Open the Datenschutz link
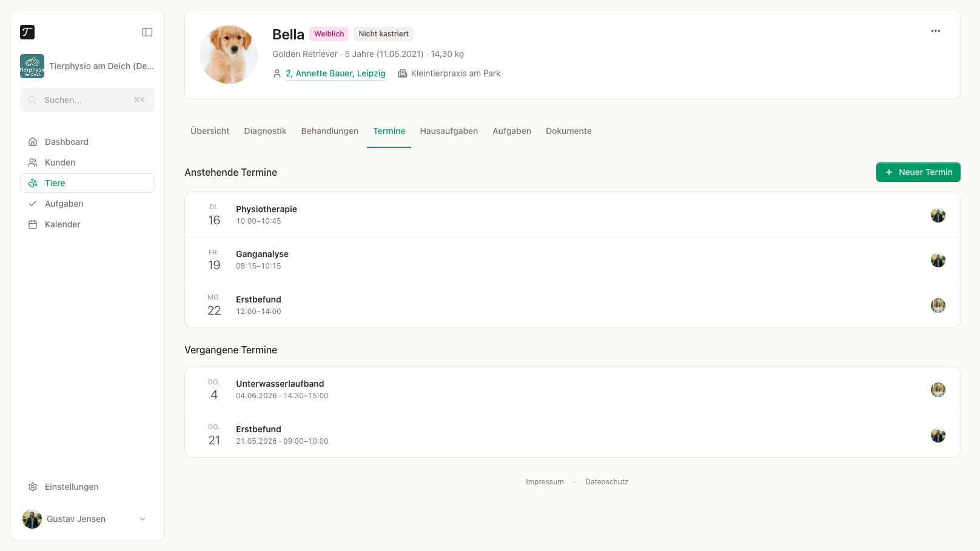The image size is (980, 551). [606, 482]
